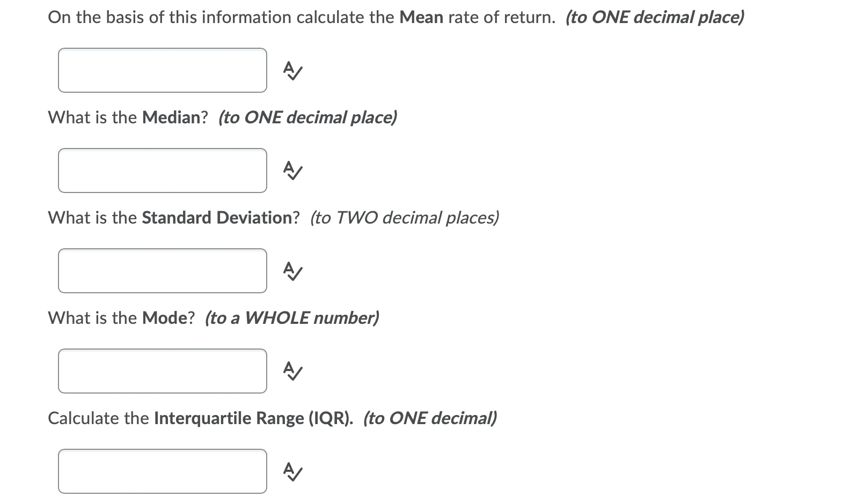Click inside the Standard Deviation answer box
Viewport: 850px width, 504px height.
click(x=162, y=271)
